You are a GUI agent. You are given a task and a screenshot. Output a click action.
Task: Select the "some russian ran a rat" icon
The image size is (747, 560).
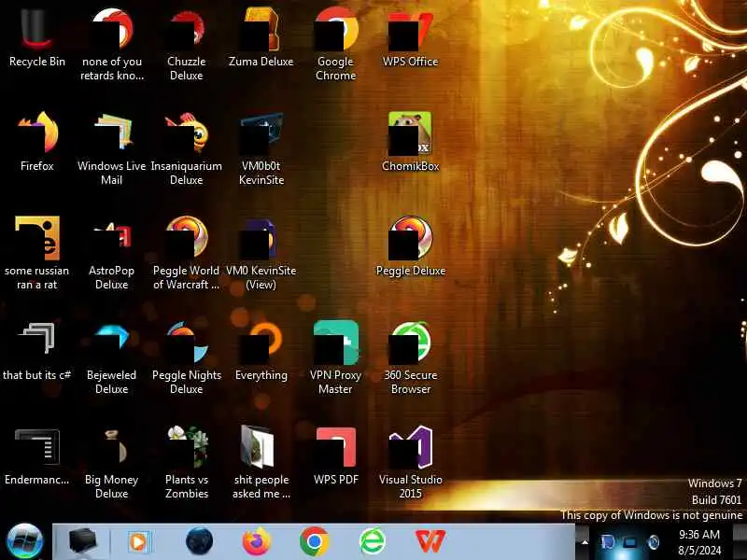click(36, 252)
